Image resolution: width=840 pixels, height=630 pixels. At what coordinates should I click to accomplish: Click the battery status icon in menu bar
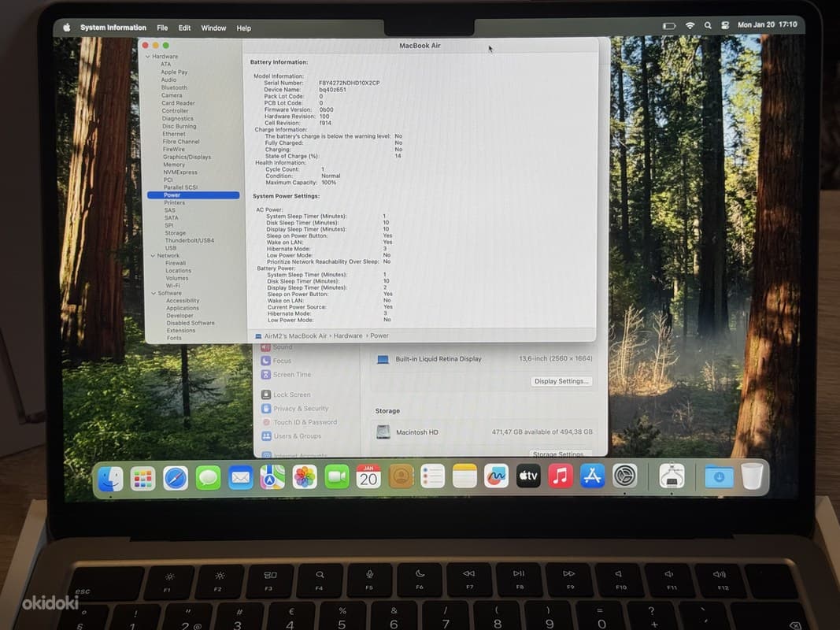point(669,25)
